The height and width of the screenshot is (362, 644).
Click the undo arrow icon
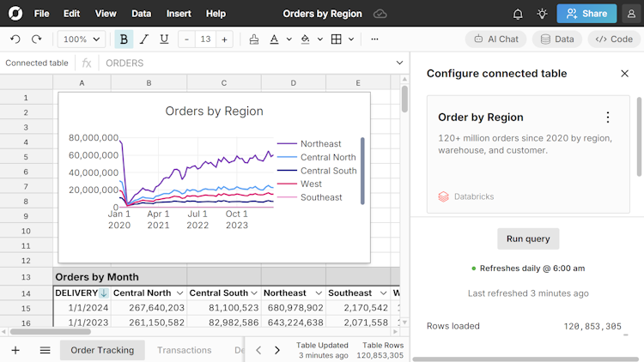[15, 39]
